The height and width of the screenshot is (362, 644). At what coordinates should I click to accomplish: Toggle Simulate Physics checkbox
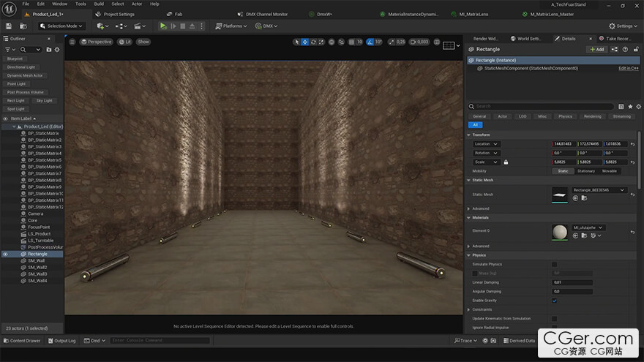coord(555,264)
